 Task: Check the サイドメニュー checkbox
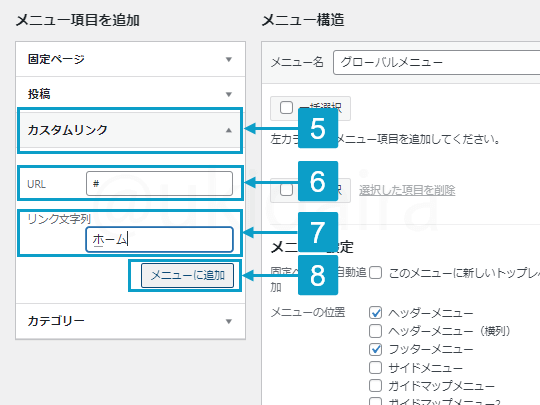click(375, 367)
